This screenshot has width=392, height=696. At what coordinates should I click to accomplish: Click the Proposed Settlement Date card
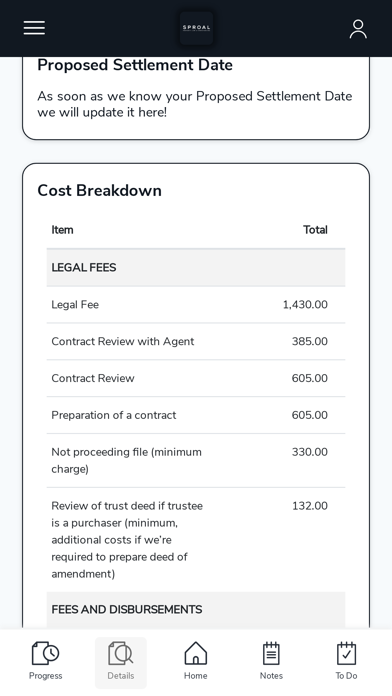click(196, 98)
